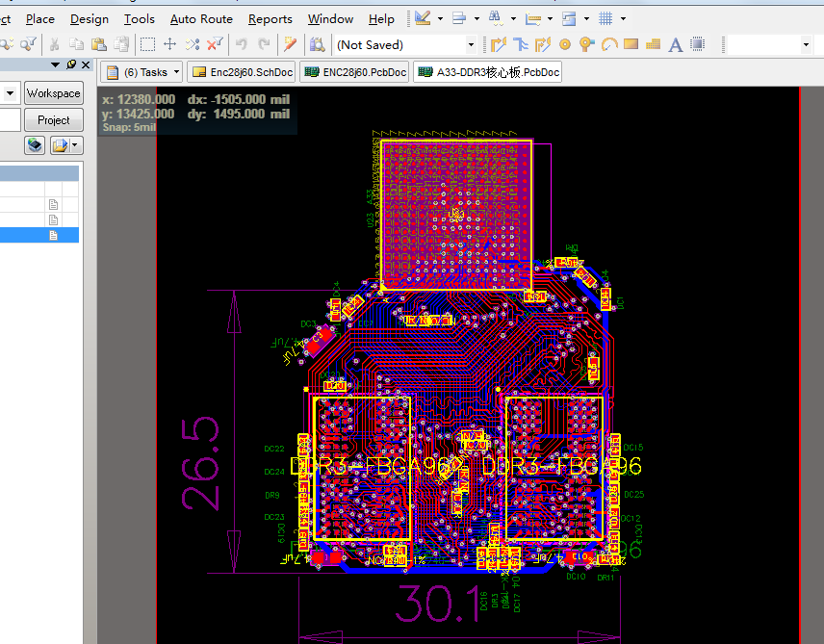Click the Place Room tools icon
The width and height of the screenshot is (824, 644).
(x=569, y=18)
